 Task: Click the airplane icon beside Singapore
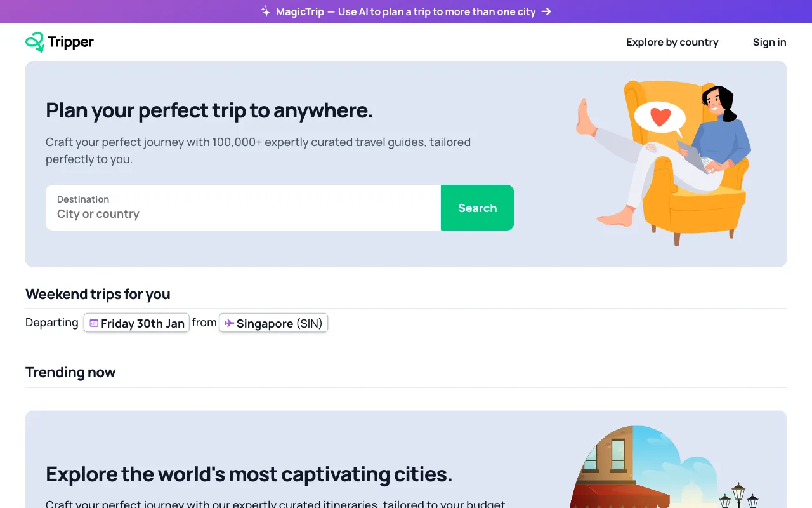pyautogui.click(x=229, y=323)
